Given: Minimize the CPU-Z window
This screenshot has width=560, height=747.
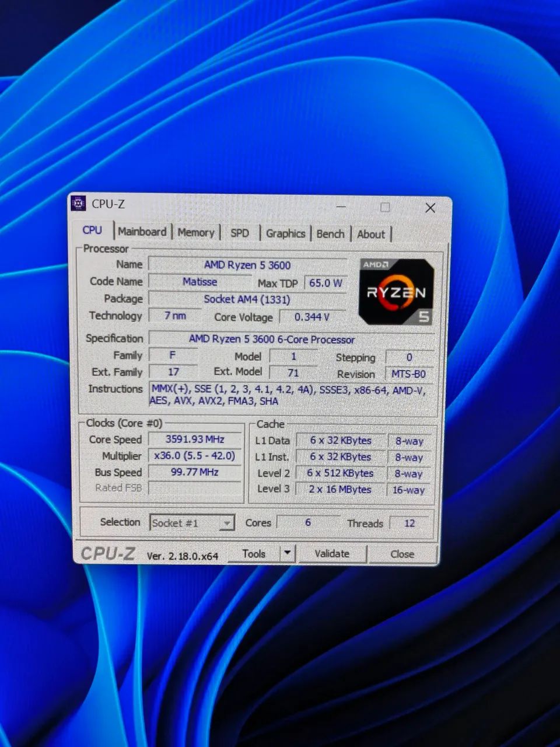Looking at the screenshot, I should click(x=341, y=207).
